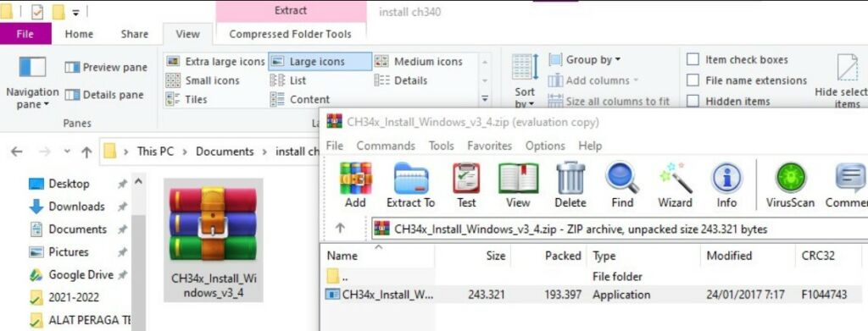Switch to Tiles layout
Viewport: 868px width, 331px height.
point(186,99)
